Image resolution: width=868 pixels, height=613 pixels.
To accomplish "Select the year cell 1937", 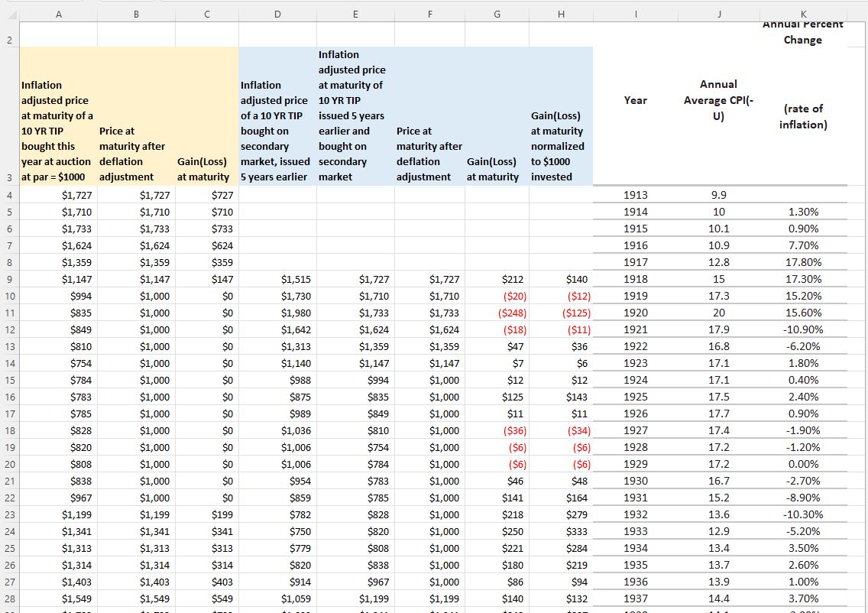I will click(x=636, y=599).
